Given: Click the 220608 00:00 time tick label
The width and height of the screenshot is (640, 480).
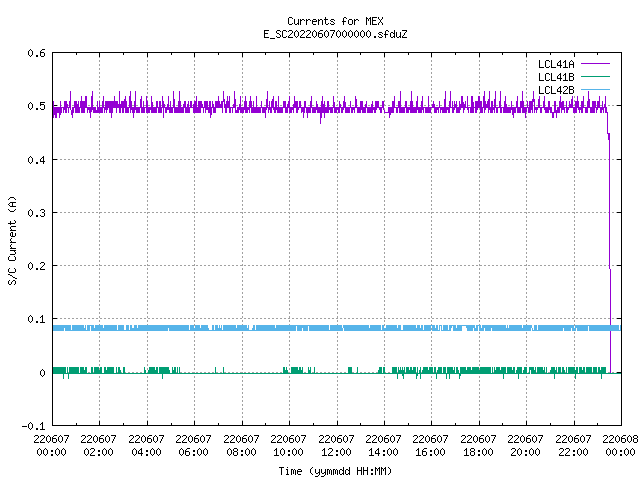Looking at the screenshot, I should click(620, 445).
